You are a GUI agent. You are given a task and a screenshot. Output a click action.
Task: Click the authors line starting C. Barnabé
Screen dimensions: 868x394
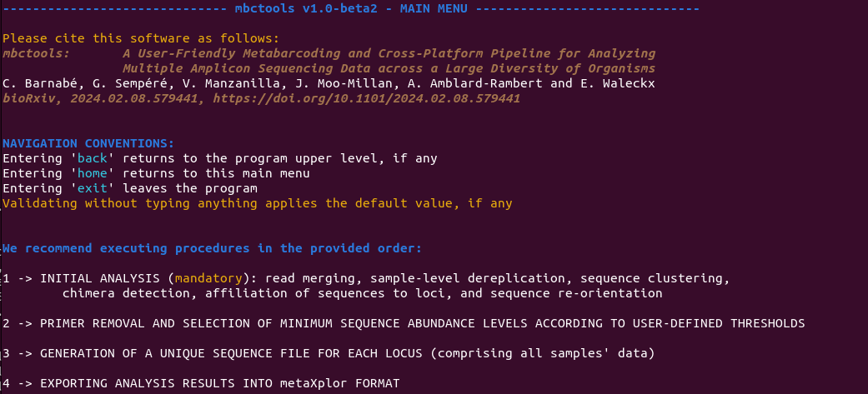coord(329,83)
